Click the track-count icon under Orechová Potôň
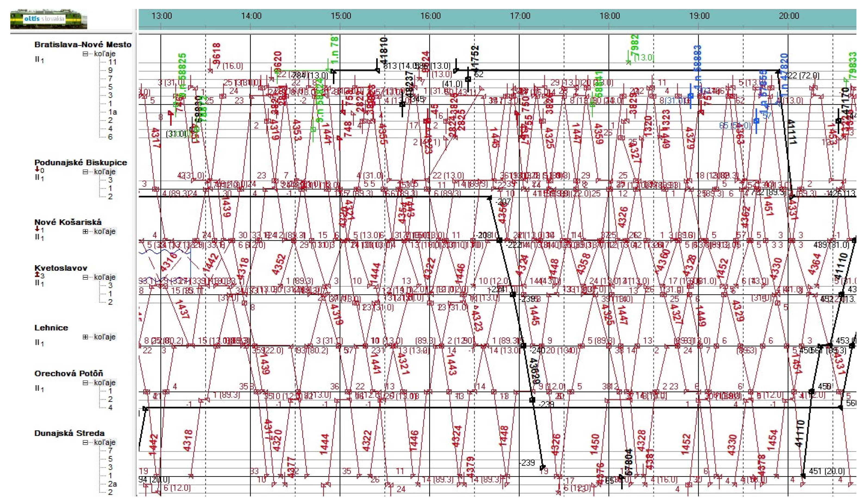Viewport: 867px width, 504px height. click(x=37, y=388)
